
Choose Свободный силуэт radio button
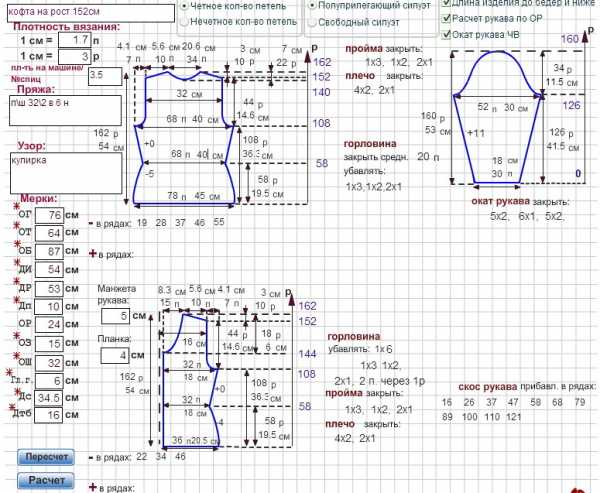312,21
